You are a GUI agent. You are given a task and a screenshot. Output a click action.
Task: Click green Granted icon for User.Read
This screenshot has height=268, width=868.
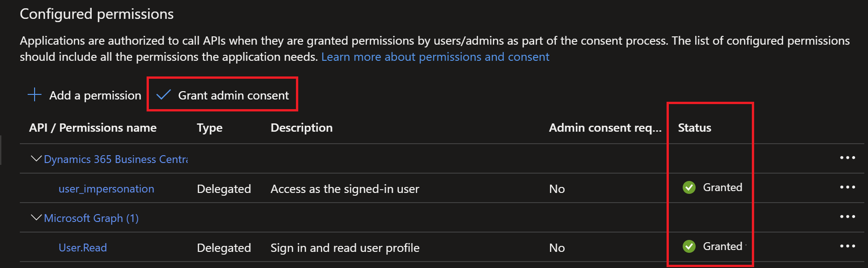(689, 246)
